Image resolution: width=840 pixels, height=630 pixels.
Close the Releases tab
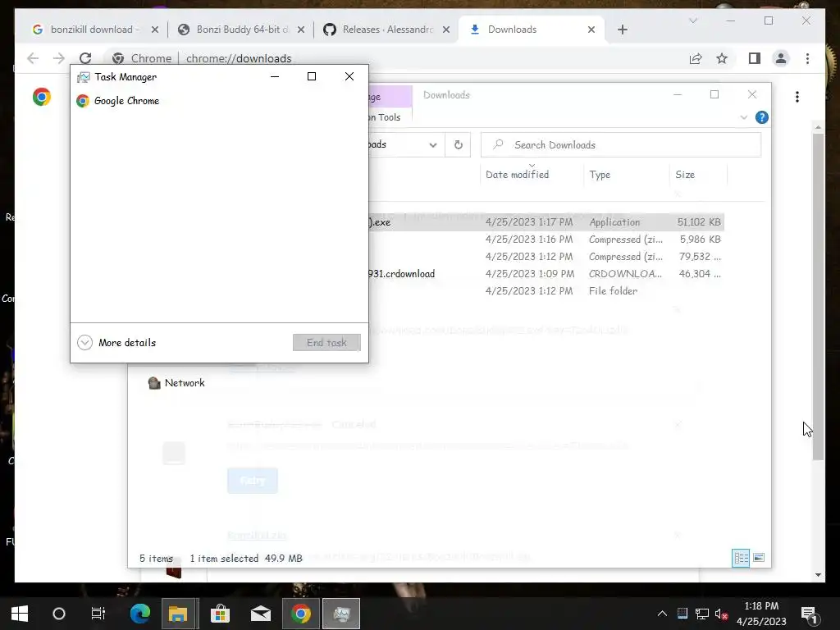coord(446,30)
